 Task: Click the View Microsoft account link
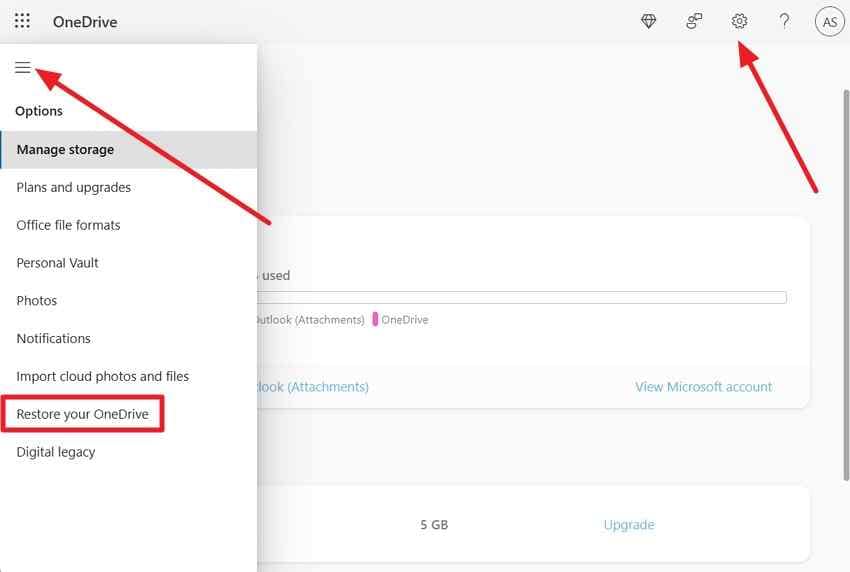click(703, 387)
